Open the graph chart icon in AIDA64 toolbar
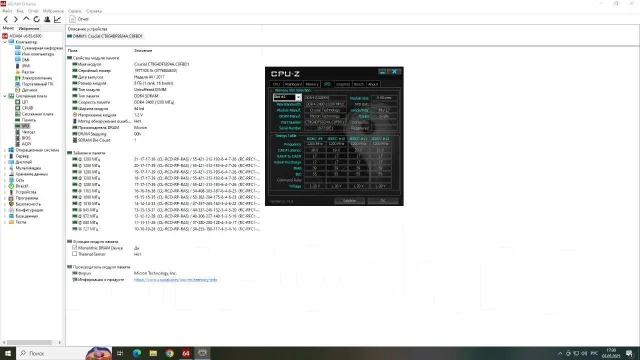The height and width of the screenshot is (360, 640). point(58,19)
